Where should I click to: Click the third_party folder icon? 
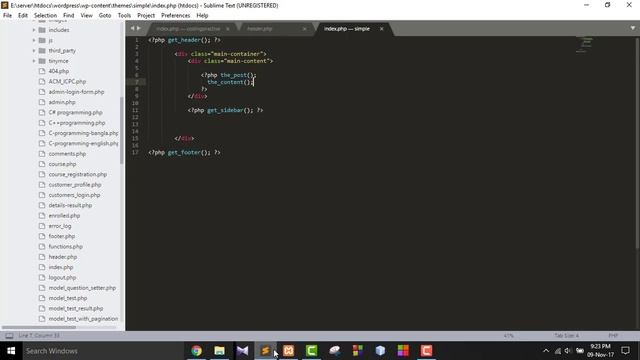pyautogui.click(x=42, y=51)
